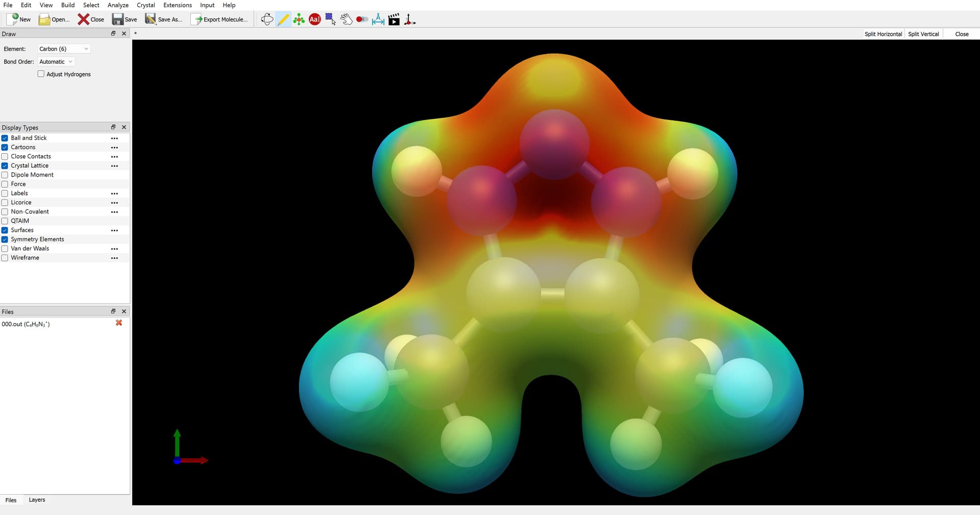The height and width of the screenshot is (515, 980).
Task: Click the Export Molecule button
Action: coord(219,19)
